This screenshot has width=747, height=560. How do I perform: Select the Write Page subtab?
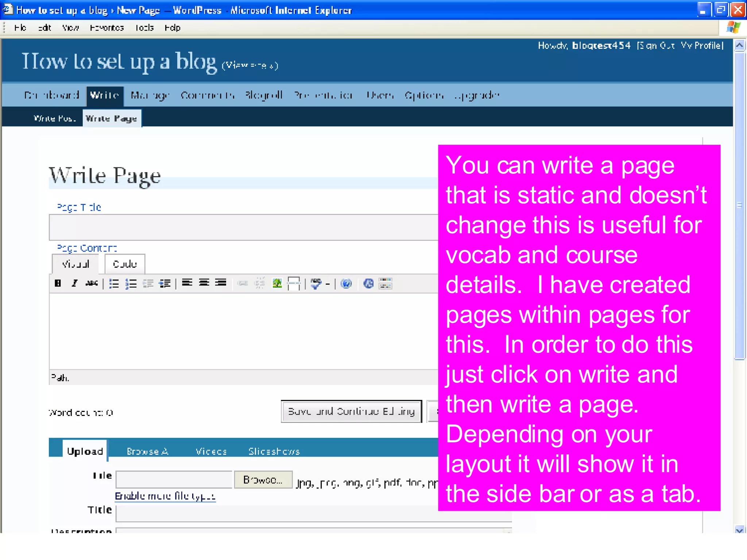click(x=112, y=118)
